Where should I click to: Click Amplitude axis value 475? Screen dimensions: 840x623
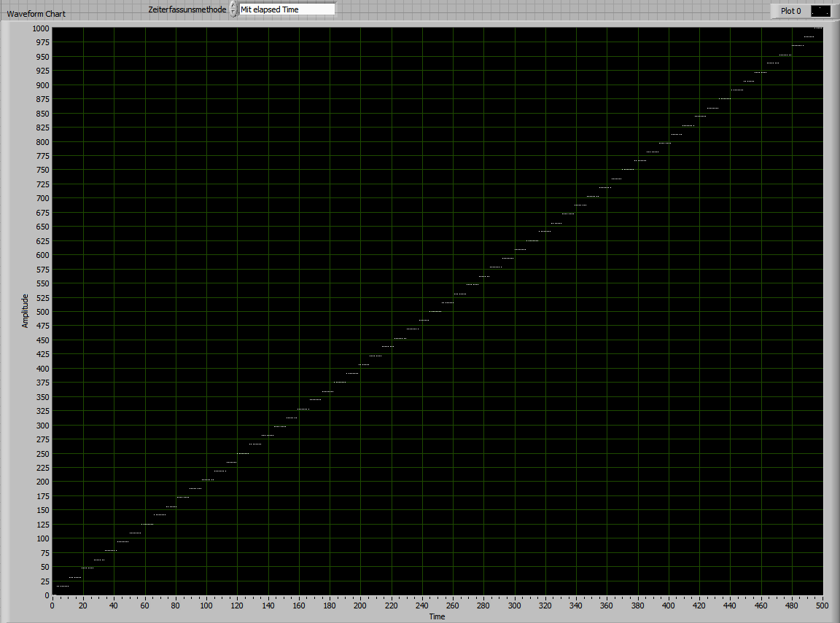click(x=43, y=326)
